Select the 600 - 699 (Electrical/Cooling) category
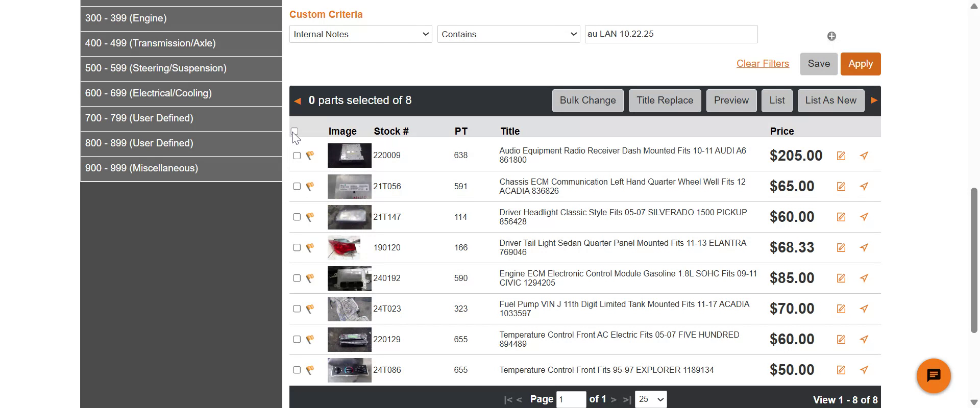Viewport: 980px width, 408px height. tap(181, 93)
